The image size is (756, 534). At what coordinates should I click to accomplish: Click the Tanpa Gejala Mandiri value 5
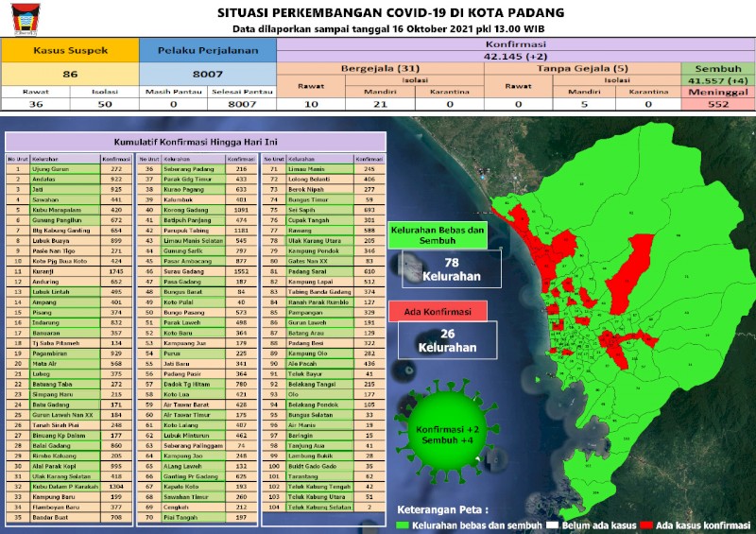[584, 104]
